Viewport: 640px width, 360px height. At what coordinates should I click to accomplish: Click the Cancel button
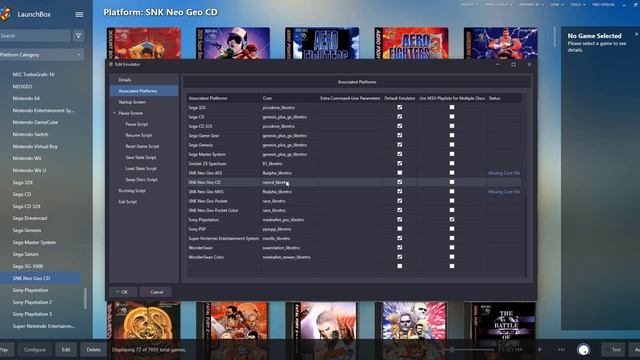[155, 292]
